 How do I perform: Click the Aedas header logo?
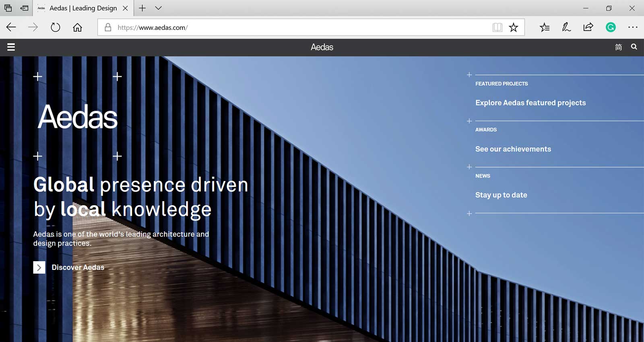(x=322, y=47)
